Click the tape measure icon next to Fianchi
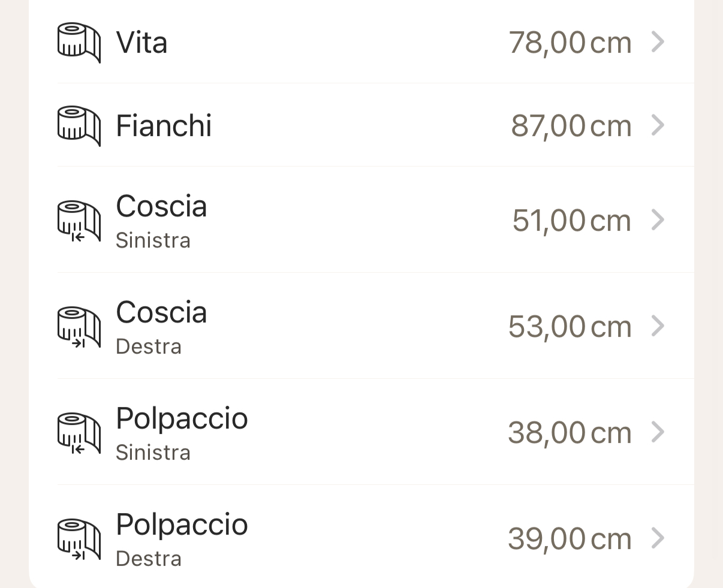The height and width of the screenshot is (588, 723). (x=79, y=126)
